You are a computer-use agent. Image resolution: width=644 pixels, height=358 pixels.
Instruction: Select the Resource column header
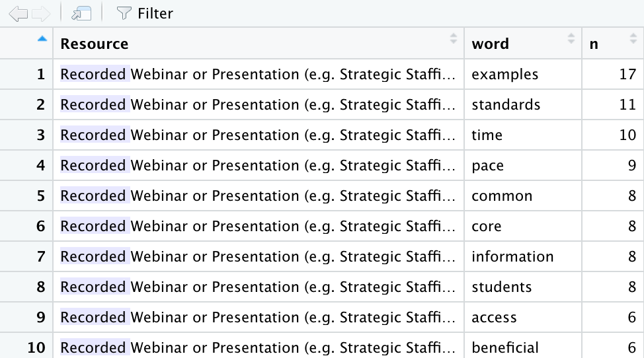(x=259, y=44)
